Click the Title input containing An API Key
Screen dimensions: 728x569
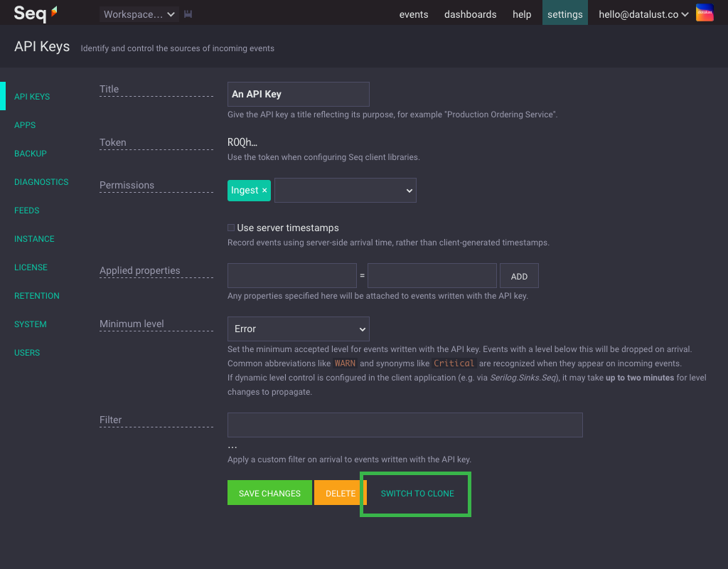tap(298, 94)
